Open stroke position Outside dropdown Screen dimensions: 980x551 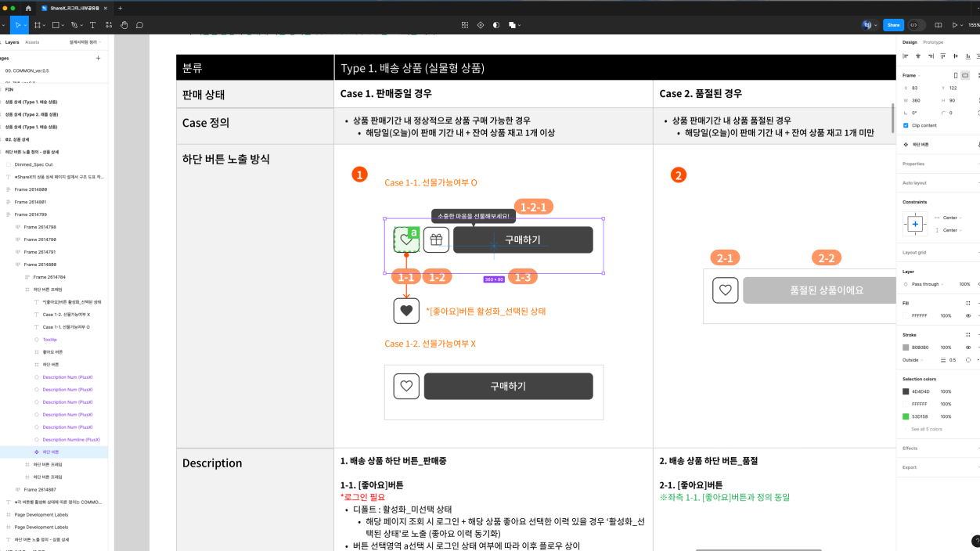click(913, 360)
